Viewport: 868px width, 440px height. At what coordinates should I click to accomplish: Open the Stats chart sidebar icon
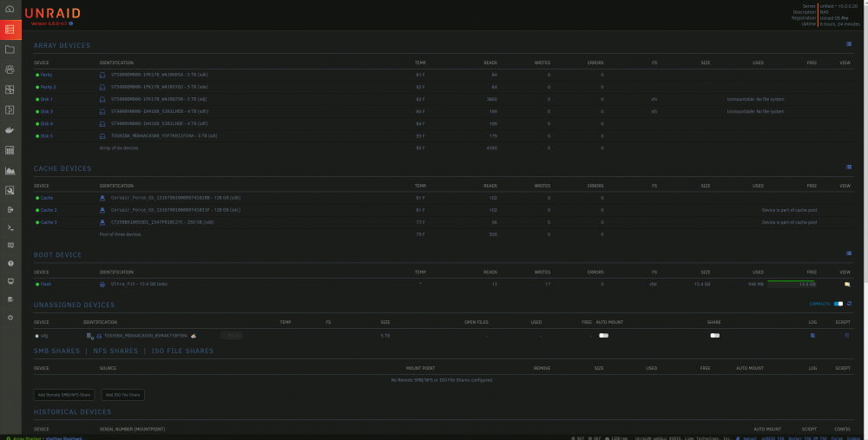(10, 170)
